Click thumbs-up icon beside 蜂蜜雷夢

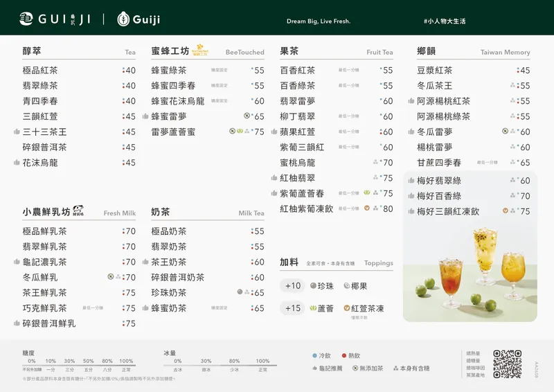pyautogui.click(x=145, y=116)
